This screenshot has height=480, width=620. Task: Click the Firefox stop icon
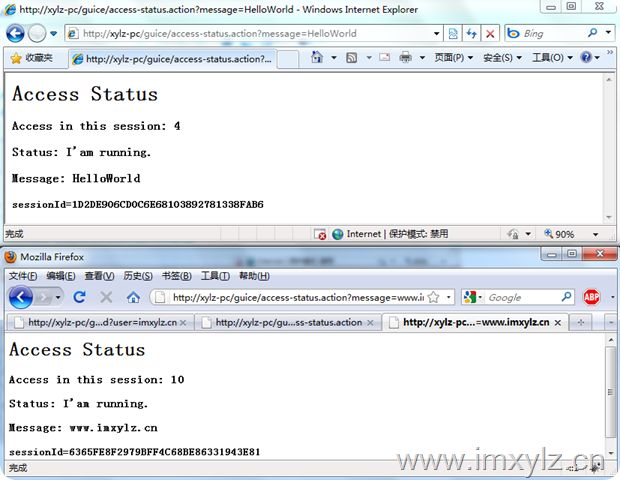tap(106, 297)
